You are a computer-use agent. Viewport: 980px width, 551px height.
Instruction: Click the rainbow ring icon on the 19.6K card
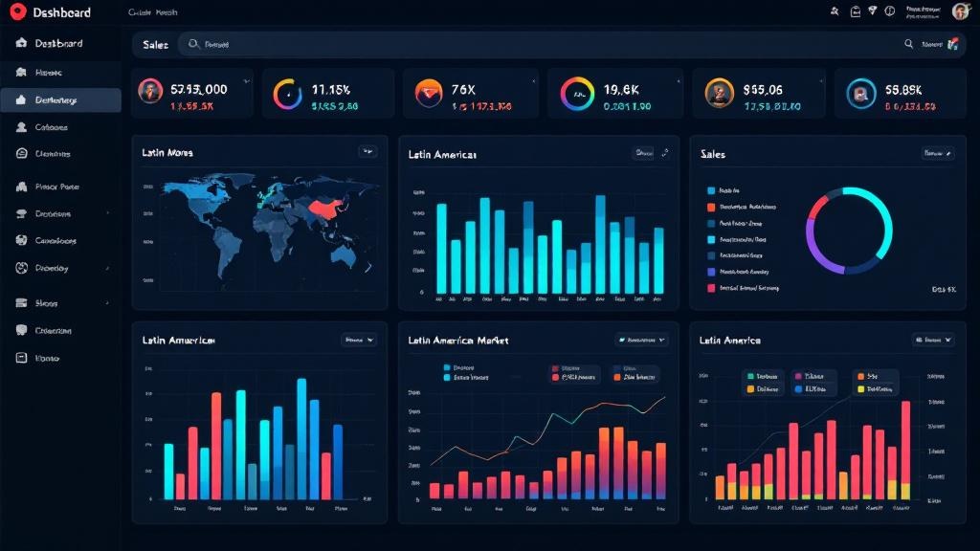coord(577,94)
